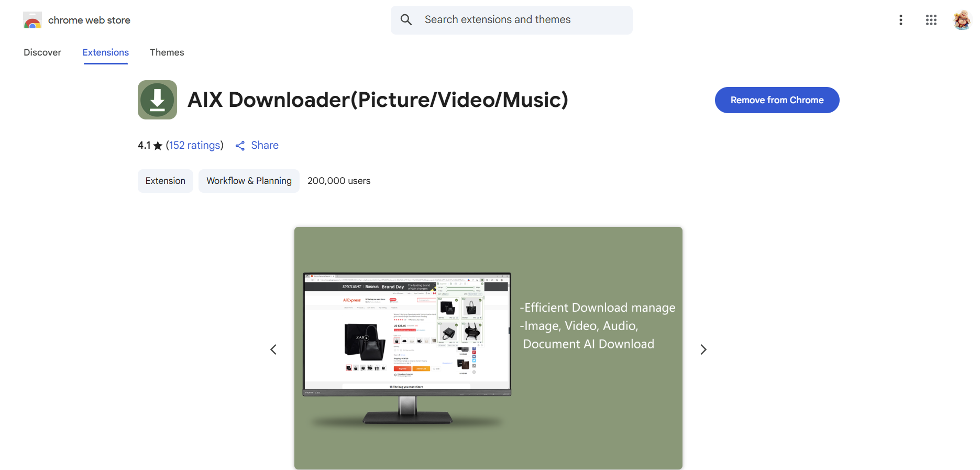980x470 pixels.
Task: Open the three-dot more options menu
Action: point(900,20)
